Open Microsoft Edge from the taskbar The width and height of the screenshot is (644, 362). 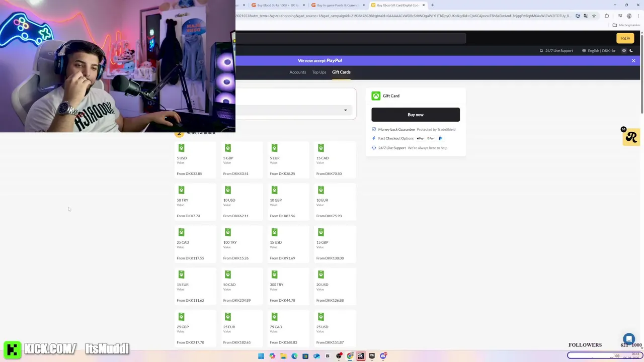click(x=294, y=356)
